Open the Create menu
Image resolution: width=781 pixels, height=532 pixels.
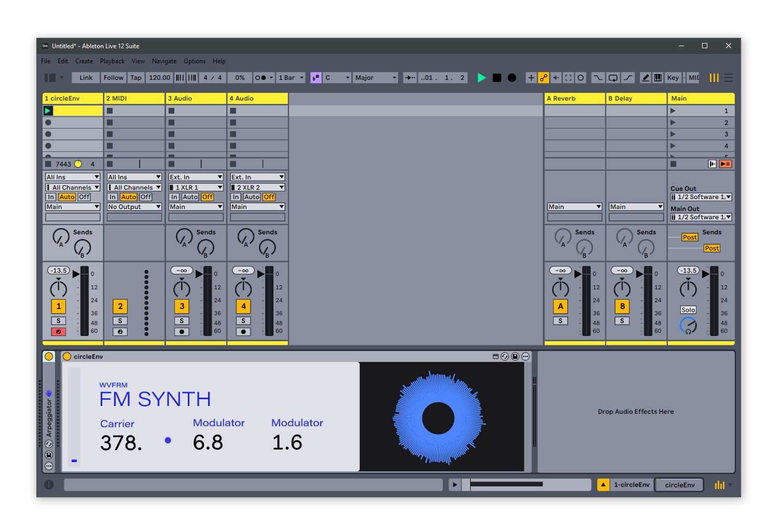click(84, 61)
